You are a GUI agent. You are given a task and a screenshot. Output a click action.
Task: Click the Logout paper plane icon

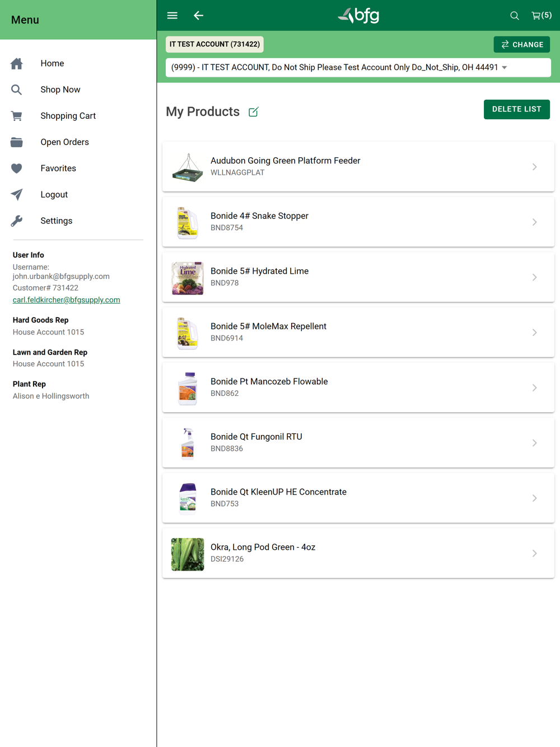tap(17, 195)
